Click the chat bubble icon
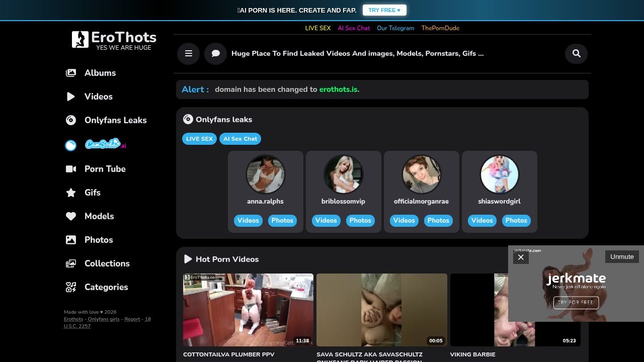The image size is (644, 362). pyautogui.click(x=215, y=53)
